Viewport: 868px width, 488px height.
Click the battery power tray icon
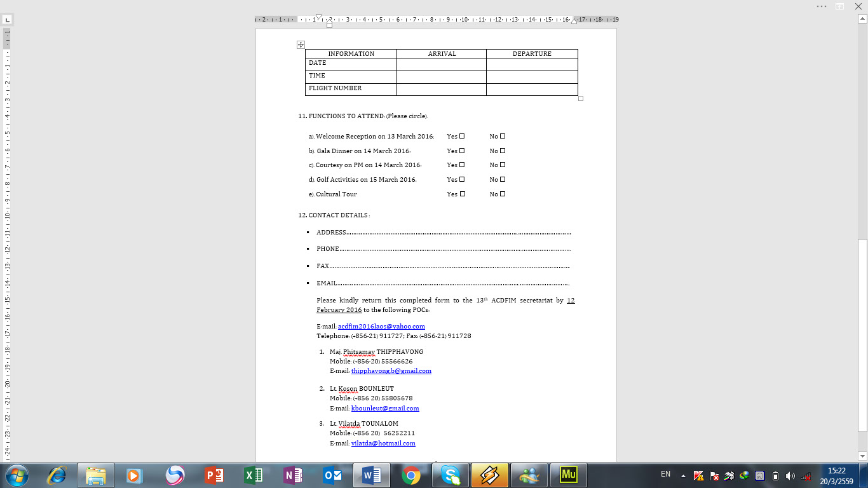click(775, 475)
